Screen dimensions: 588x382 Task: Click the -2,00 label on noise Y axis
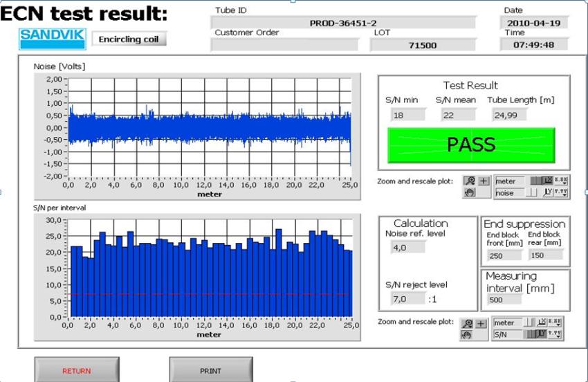[53, 176]
